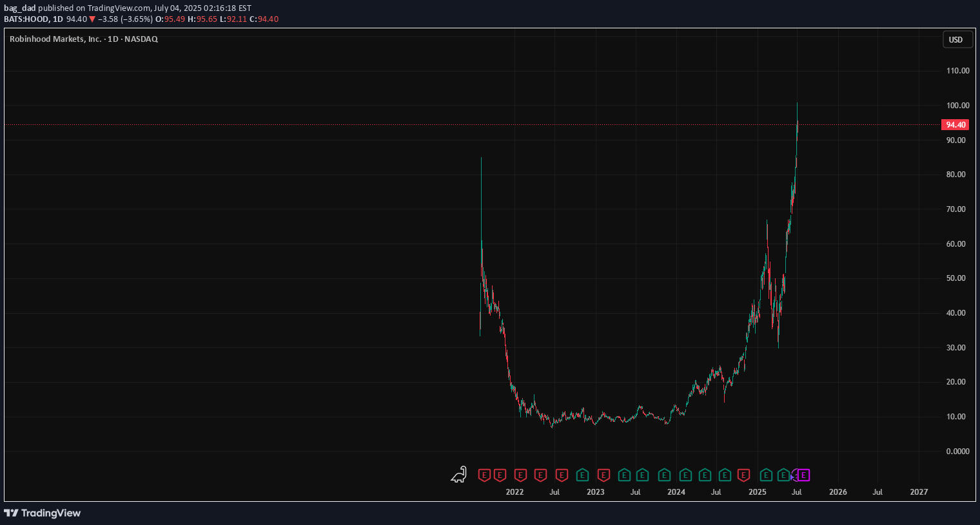
Task: Click the BATS:HOOD symbol text
Action: 26,19
